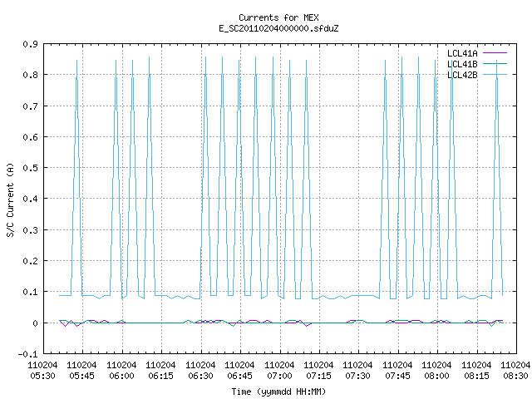The width and height of the screenshot is (532, 399).
Task: Click the 05:30 x-axis time label
Action: [x=42, y=377]
